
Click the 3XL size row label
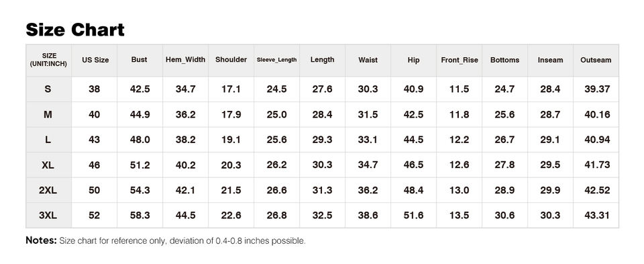[x=48, y=215]
